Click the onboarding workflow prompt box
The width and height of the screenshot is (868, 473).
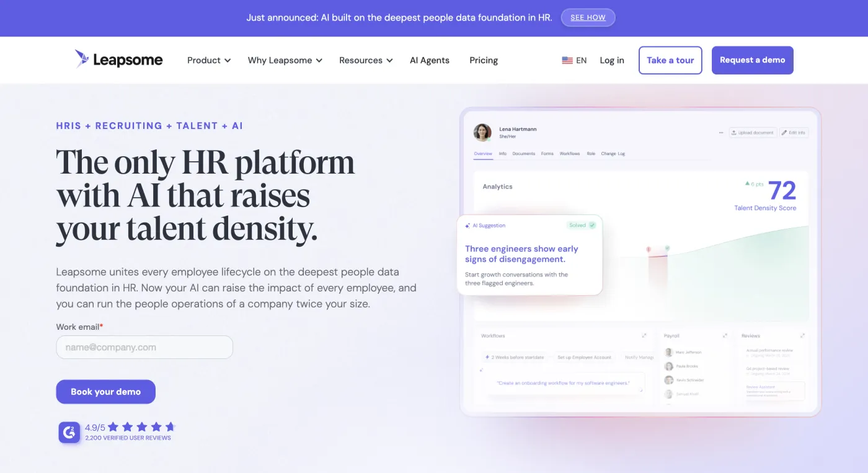click(563, 383)
